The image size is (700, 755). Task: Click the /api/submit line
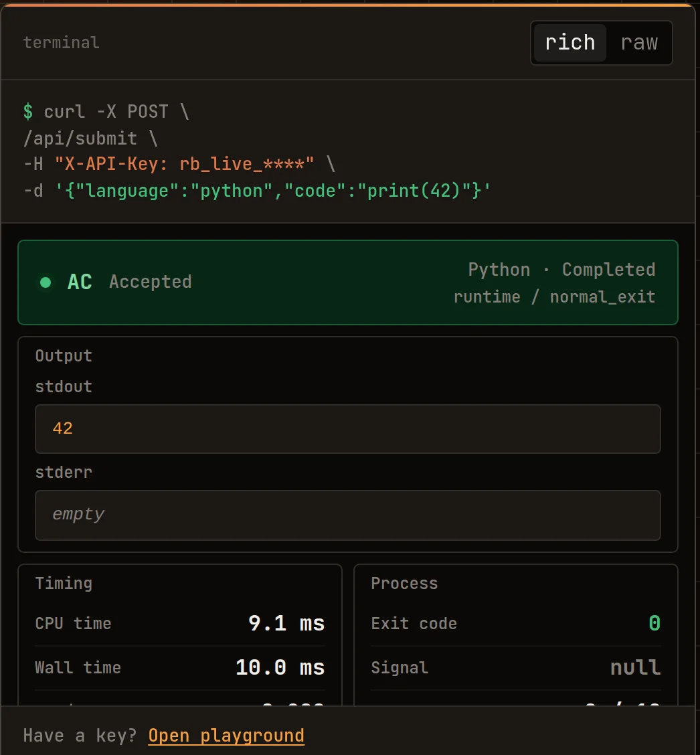(90, 138)
